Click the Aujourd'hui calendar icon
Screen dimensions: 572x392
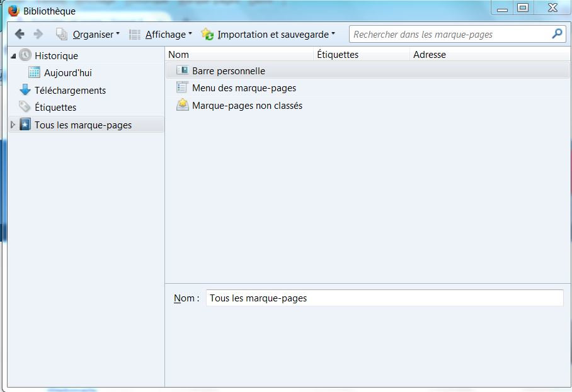(x=34, y=72)
